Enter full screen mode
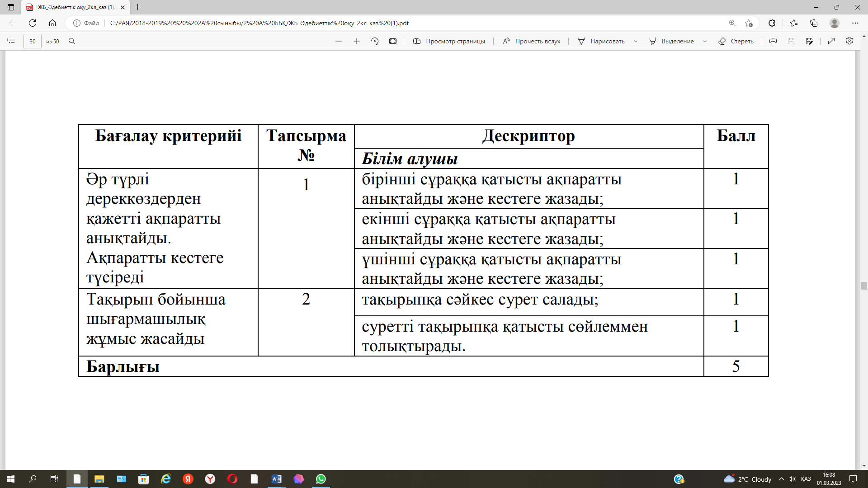 pos(831,41)
